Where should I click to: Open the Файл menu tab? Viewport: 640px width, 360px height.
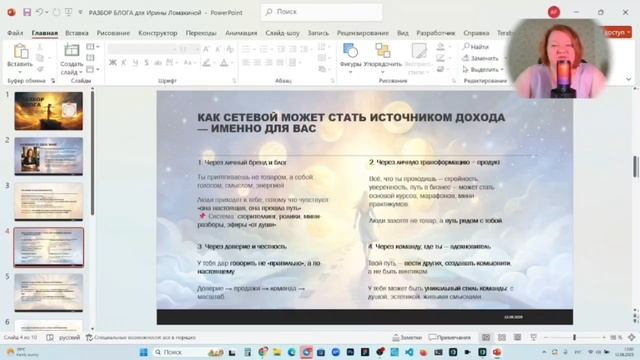pyautogui.click(x=15, y=33)
